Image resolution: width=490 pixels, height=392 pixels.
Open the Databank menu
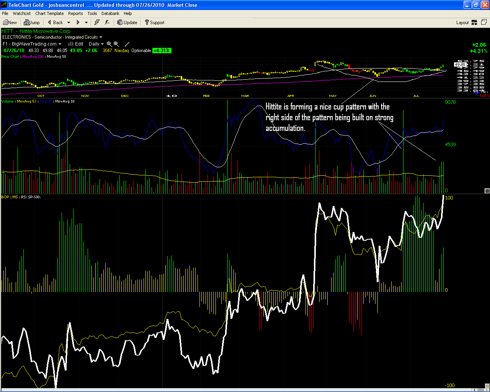click(x=110, y=13)
